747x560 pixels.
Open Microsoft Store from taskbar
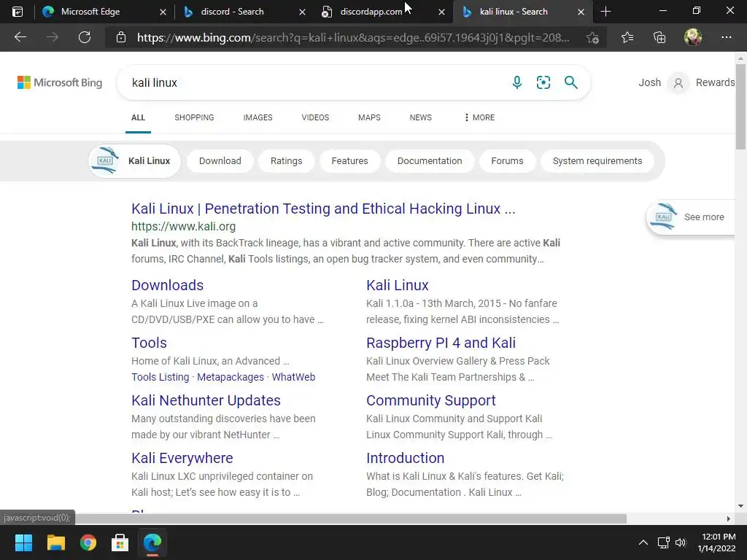coord(120,542)
